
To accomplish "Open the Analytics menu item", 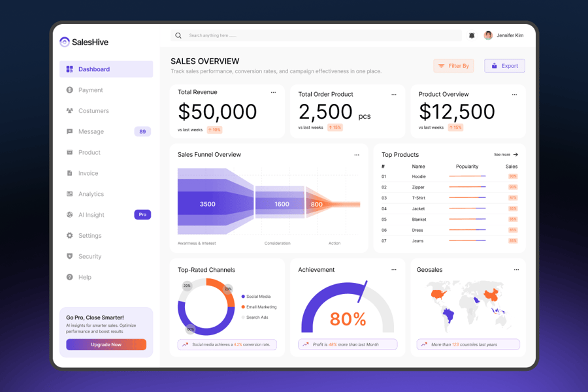I will 91,194.
